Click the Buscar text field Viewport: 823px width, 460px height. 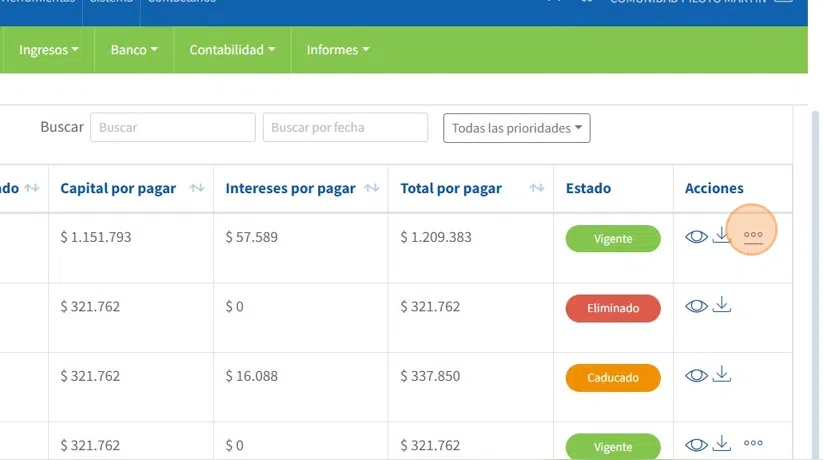click(x=173, y=127)
